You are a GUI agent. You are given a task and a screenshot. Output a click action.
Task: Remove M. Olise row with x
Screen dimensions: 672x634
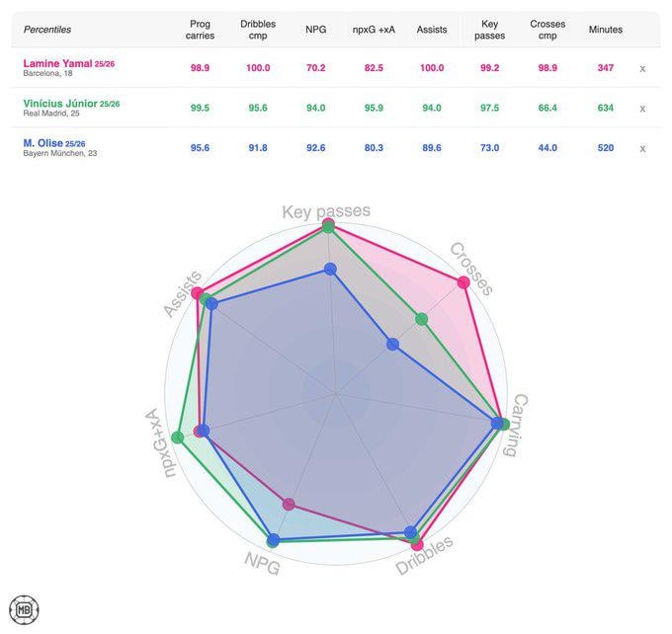click(642, 148)
